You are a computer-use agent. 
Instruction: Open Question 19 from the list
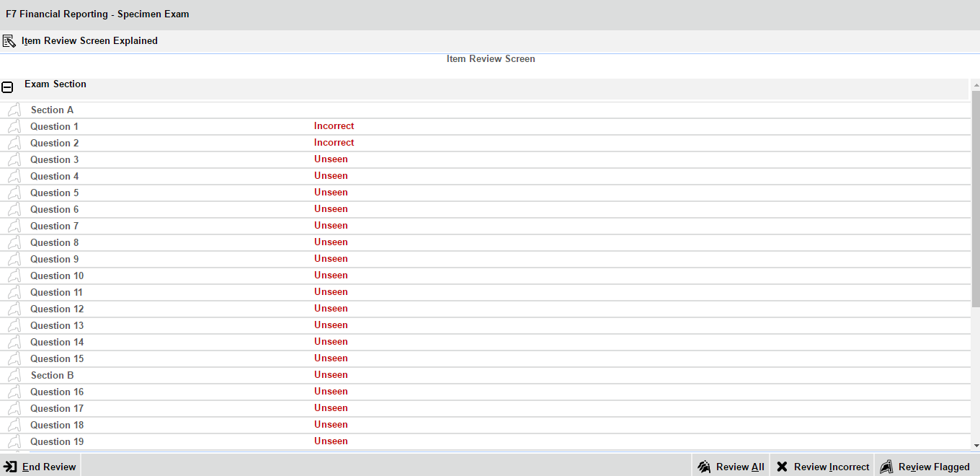coord(57,442)
